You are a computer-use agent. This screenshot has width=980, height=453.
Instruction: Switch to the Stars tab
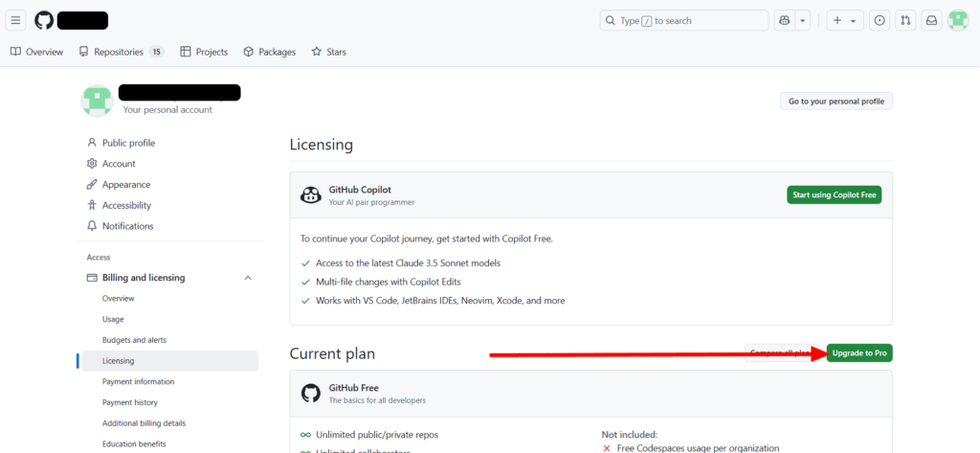[x=329, y=52]
